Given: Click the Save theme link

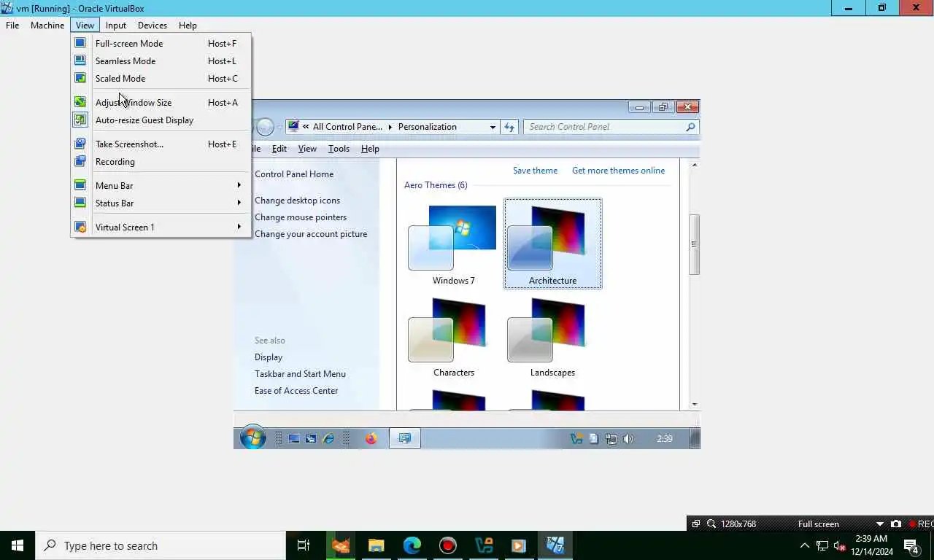Looking at the screenshot, I should coord(535,170).
